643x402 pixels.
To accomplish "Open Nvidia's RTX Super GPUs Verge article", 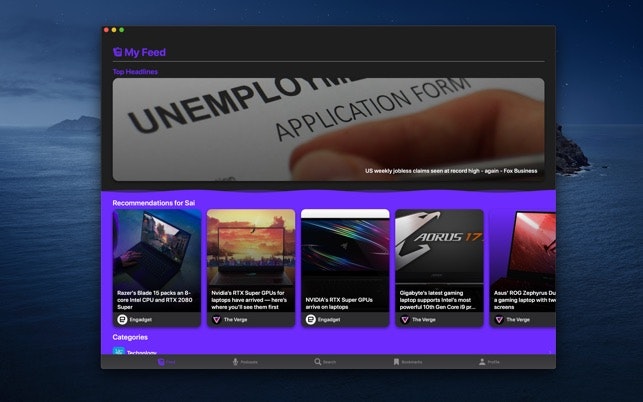I will click(251, 268).
